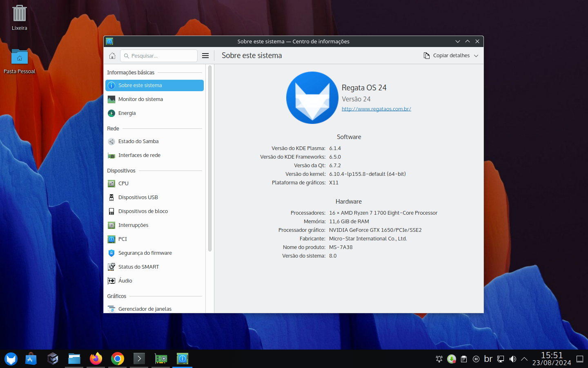Click the Info Center window title icon
588x368 pixels.
point(109,41)
